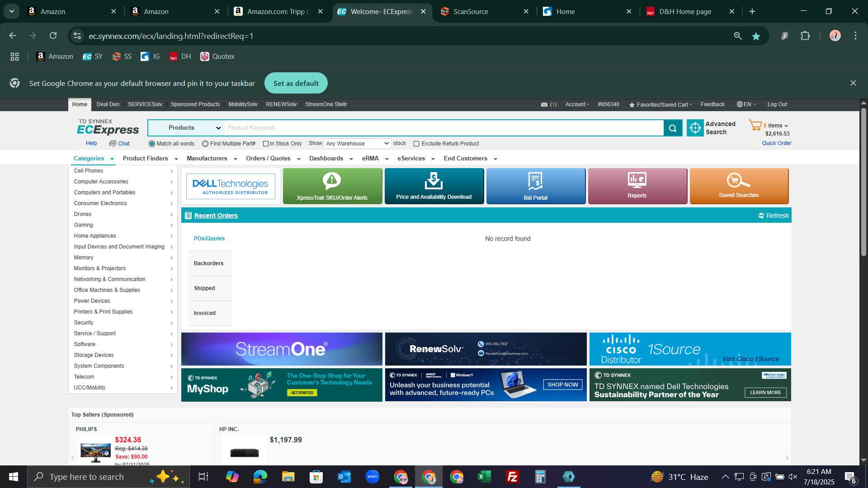Open File Explorer from the taskbar

[x=288, y=477]
